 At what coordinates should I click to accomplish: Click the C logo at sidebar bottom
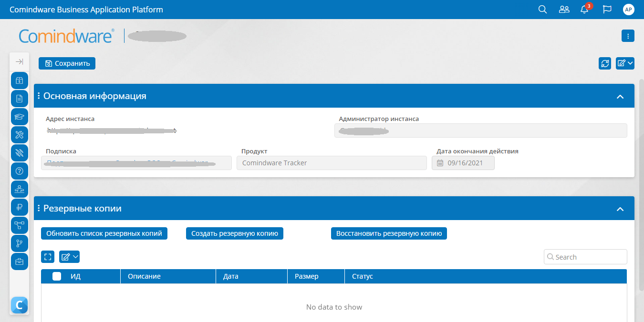20,305
